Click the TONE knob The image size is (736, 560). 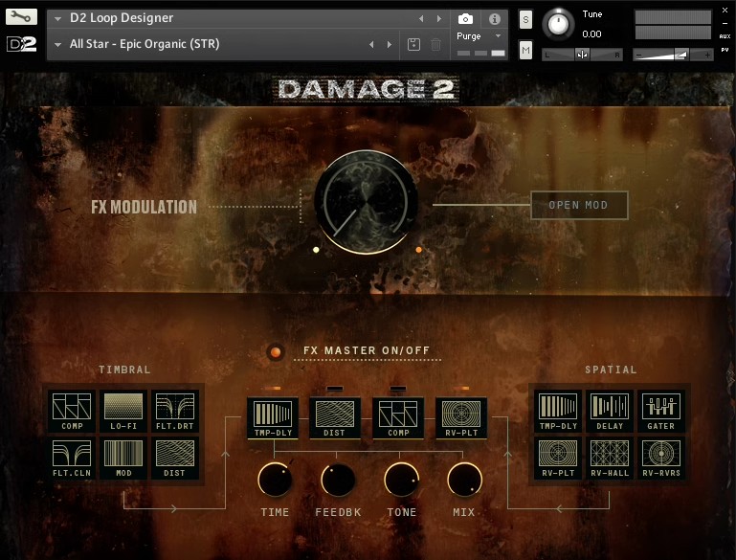pyautogui.click(x=401, y=480)
